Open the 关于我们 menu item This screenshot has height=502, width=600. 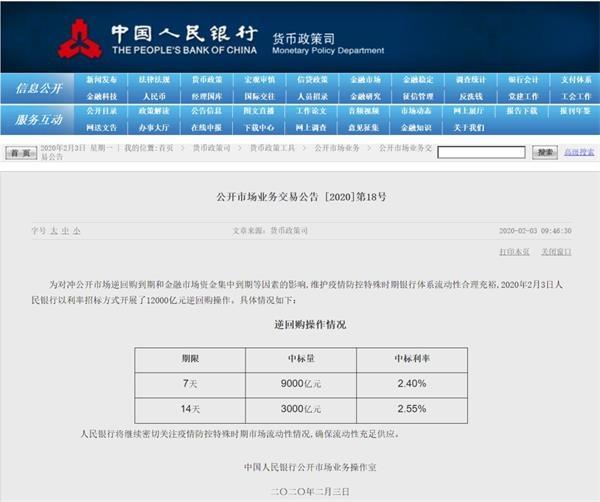pos(469,127)
